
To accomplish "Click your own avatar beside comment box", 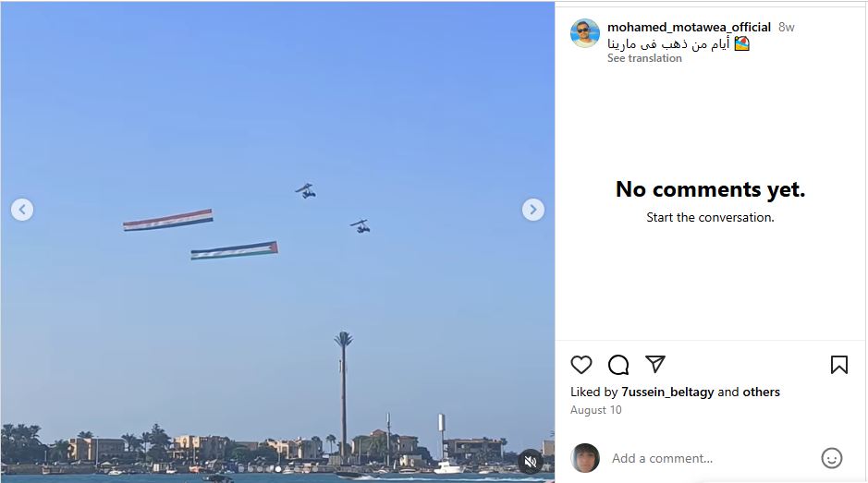I will click(585, 458).
